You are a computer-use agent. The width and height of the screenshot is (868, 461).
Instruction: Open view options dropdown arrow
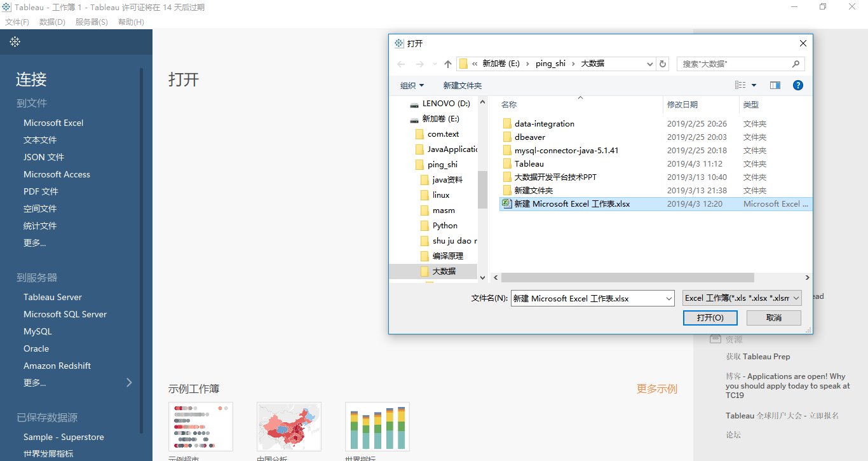click(x=754, y=85)
